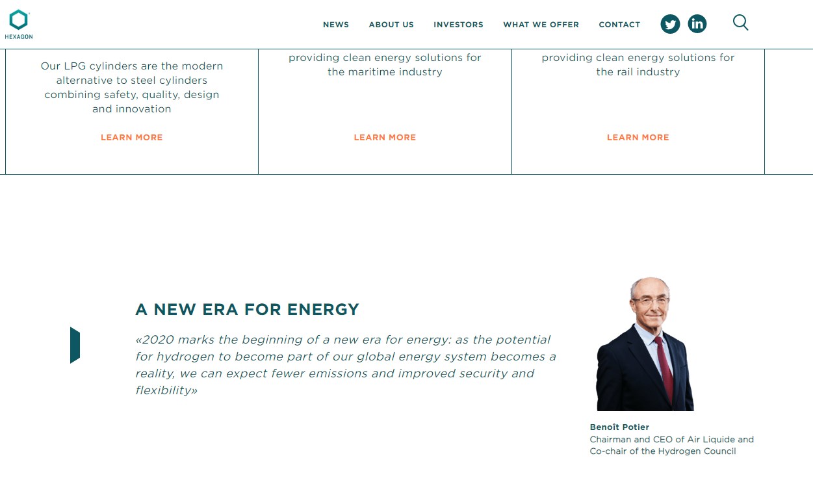
Task: Open the Twitter social icon
Action: (x=670, y=24)
